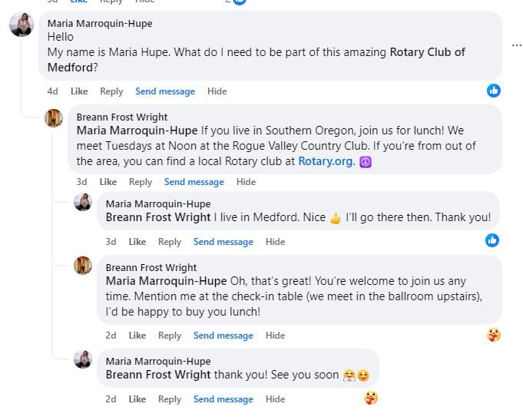
Task: Like Breann's reply about meeting Tuesdays at Noon
Action: (108, 182)
